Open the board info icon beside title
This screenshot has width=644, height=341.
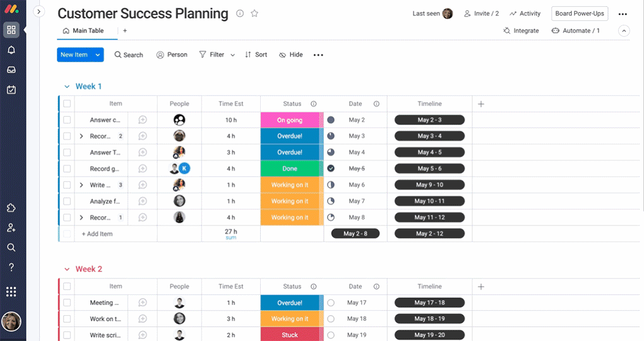click(x=240, y=13)
